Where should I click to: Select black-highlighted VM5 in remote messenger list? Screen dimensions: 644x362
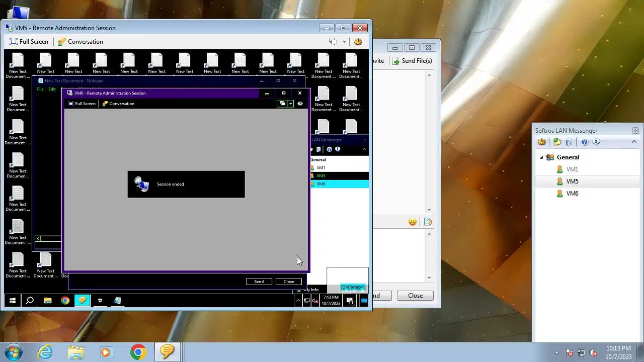pyautogui.click(x=339, y=175)
